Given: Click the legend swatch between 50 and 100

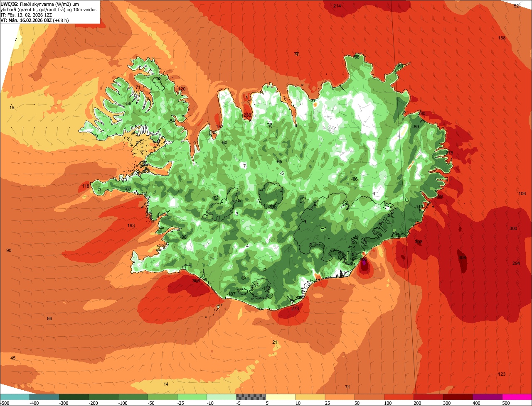Looking at the screenshot, I should pyautogui.click(x=369, y=397).
